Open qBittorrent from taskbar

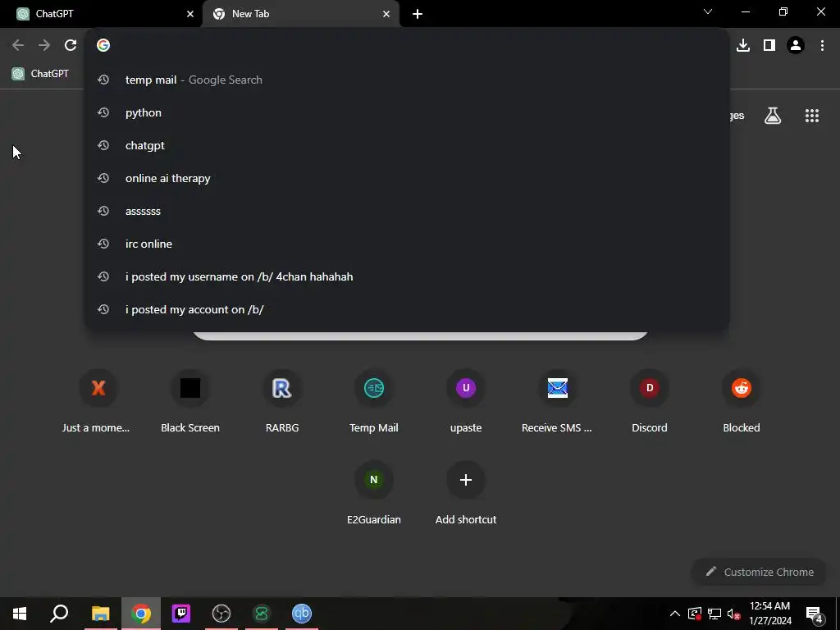(302, 614)
